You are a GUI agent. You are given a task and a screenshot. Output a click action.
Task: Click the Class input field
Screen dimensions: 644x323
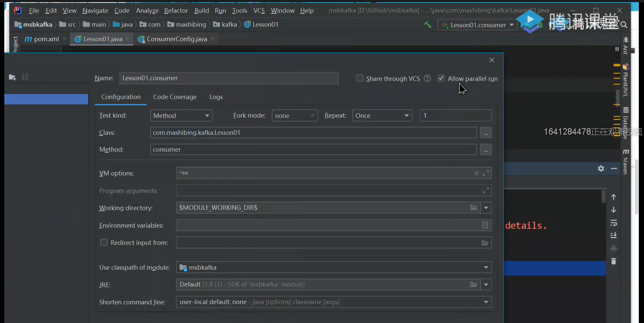[313, 132]
